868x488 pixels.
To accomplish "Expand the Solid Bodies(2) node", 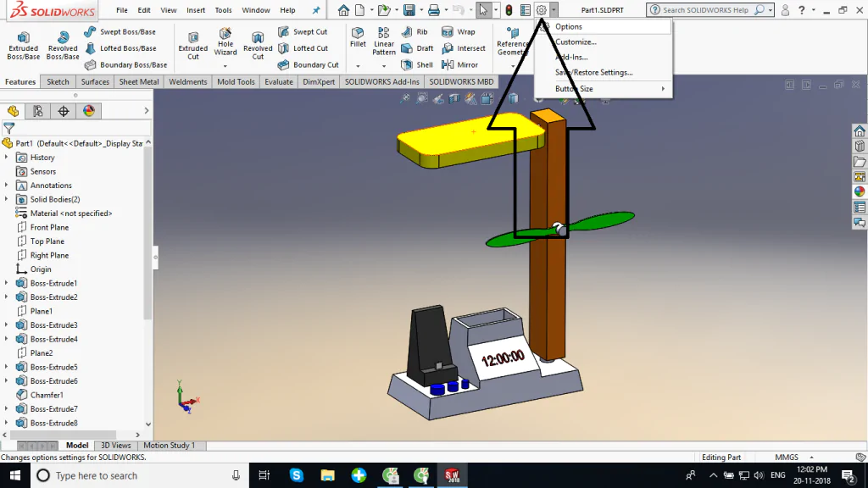I will pos(6,199).
